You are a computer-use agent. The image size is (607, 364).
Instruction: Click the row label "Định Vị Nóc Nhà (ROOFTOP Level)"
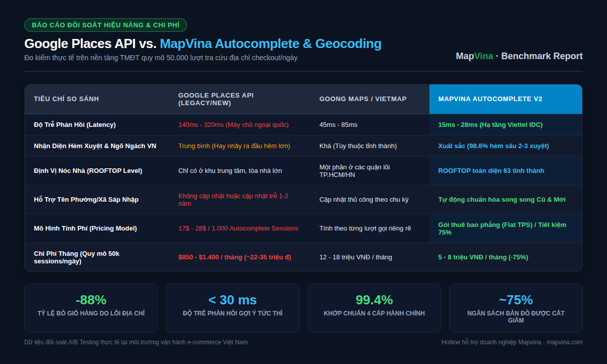click(x=88, y=171)
